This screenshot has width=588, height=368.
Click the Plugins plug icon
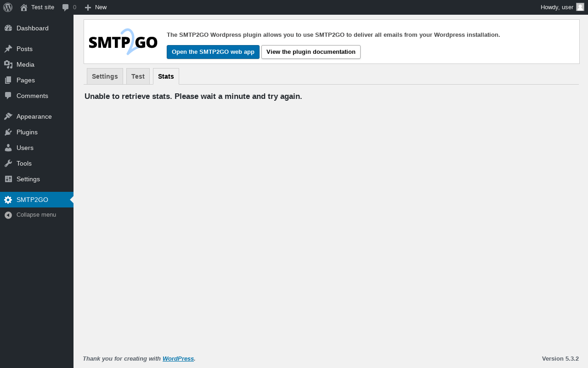pyautogui.click(x=8, y=132)
